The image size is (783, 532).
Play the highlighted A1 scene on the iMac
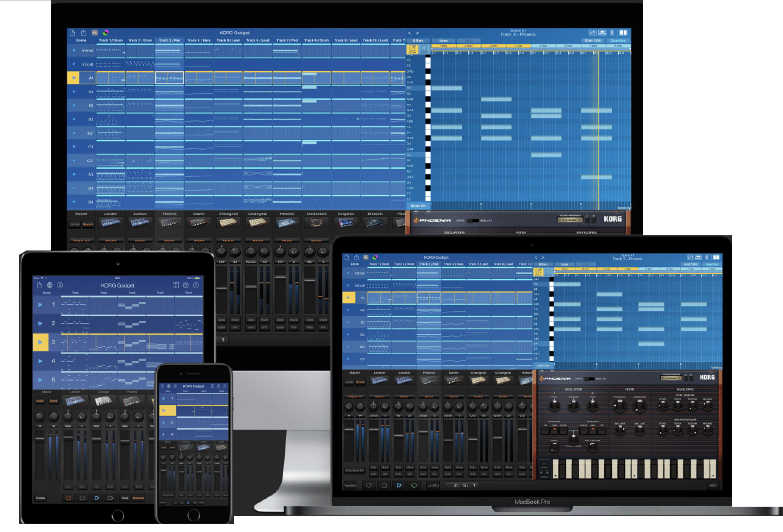74,78
